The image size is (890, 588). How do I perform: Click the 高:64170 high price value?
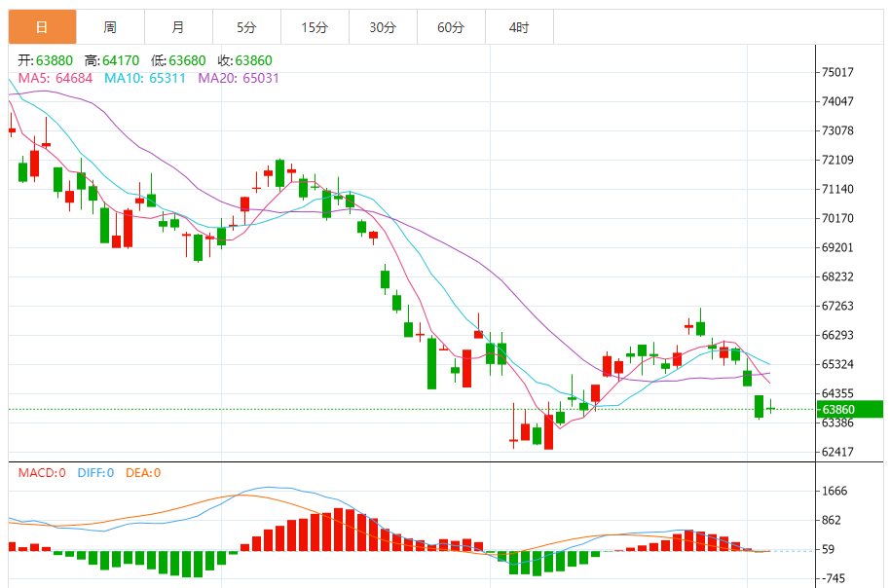(112, 60)
